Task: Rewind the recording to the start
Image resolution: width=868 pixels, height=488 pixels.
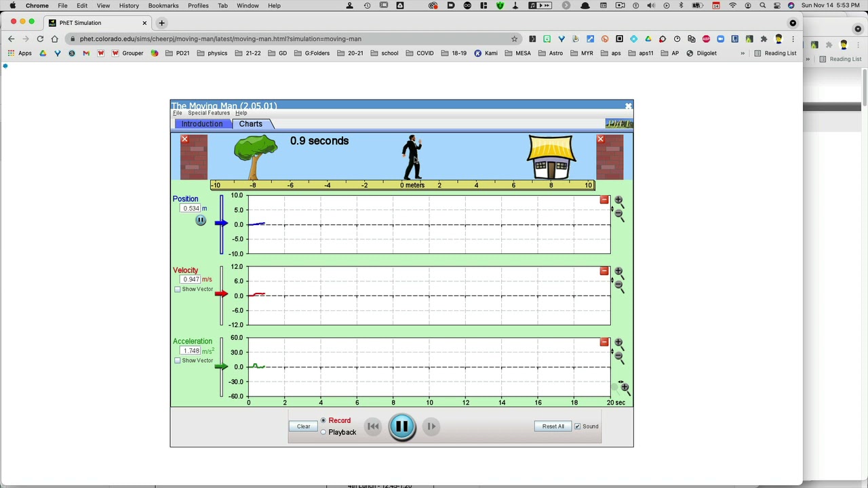Action: tap(373, 426)
